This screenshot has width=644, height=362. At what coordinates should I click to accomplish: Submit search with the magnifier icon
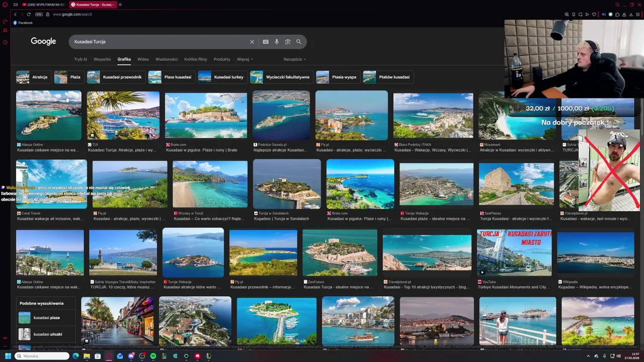coord(298,42)
